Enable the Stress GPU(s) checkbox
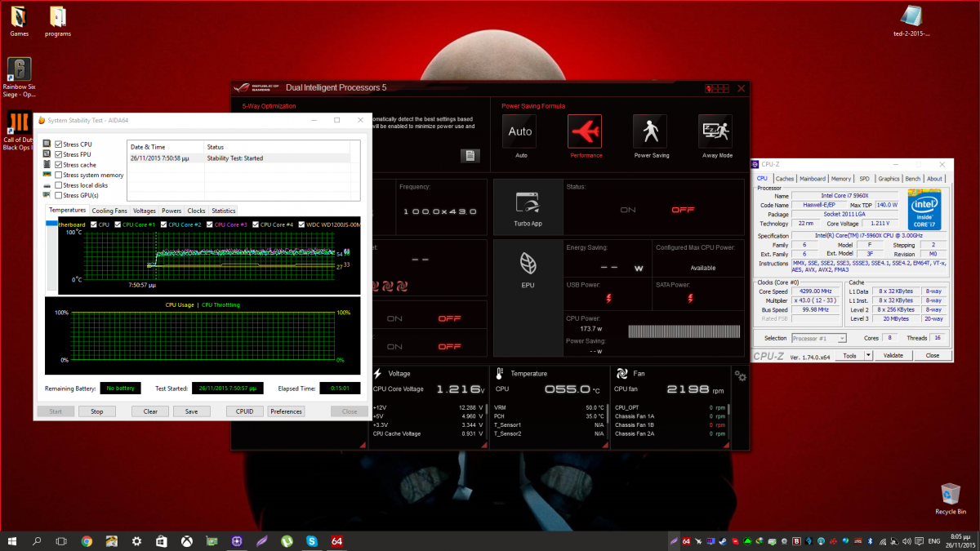980x551 pixels. click(59, 195)
